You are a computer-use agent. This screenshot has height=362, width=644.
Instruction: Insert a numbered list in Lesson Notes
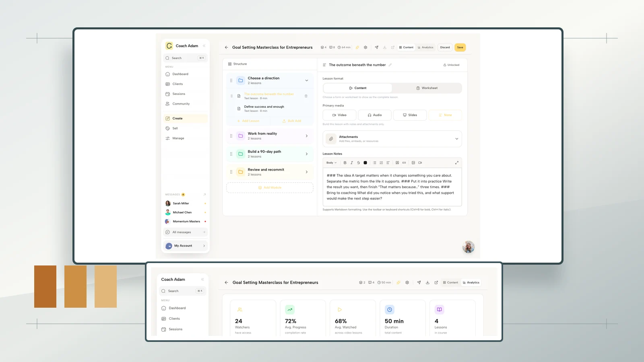pos(381,163)
